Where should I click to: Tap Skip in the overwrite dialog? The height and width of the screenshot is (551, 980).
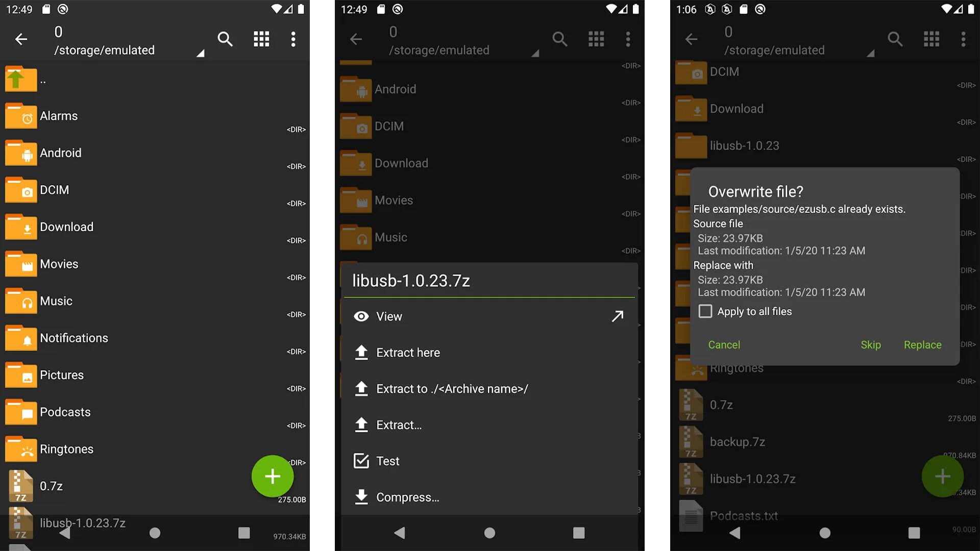871,344
